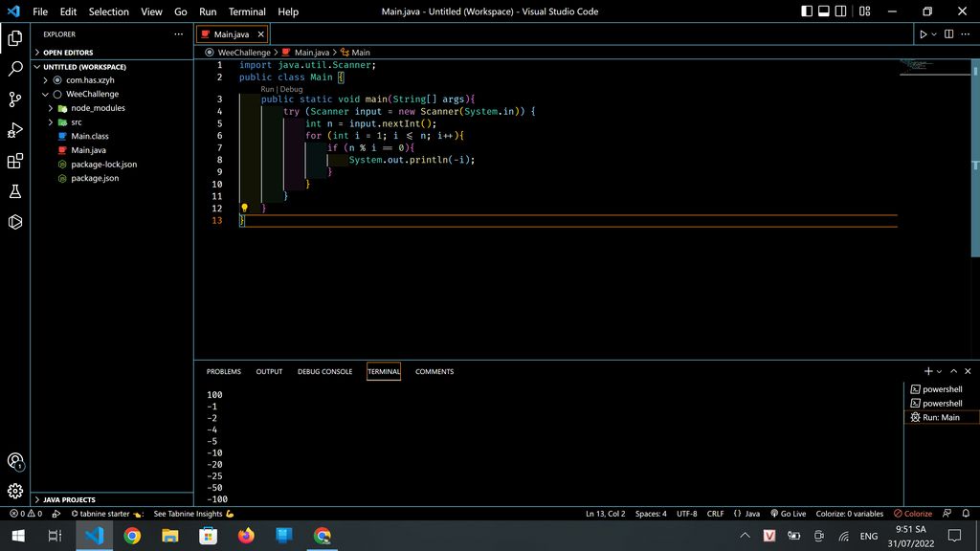
Task: Collapse the UNTITLED (WORKSPACE) section
Action: pyautogui.click(x=84, y=67)
